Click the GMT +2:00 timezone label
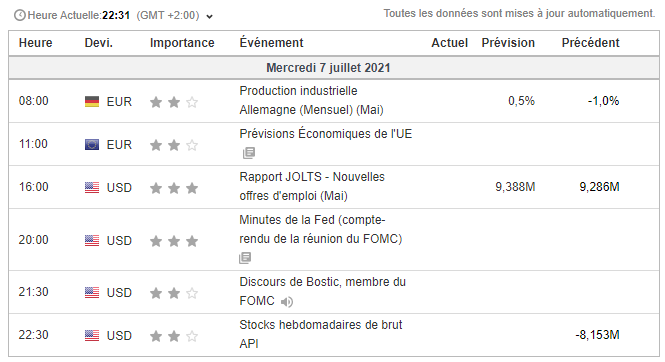This screenshot has width=665, height=362. pyautogui.click(x=168, y=16)
